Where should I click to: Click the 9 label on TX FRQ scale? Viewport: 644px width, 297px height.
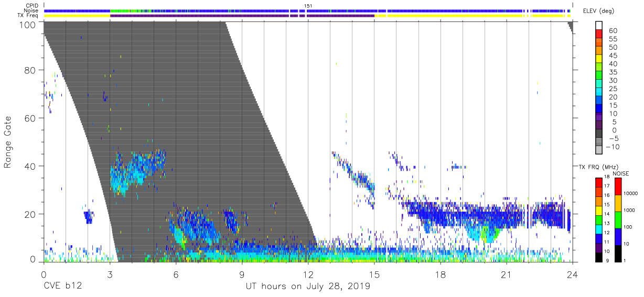[x=607, y=260]
